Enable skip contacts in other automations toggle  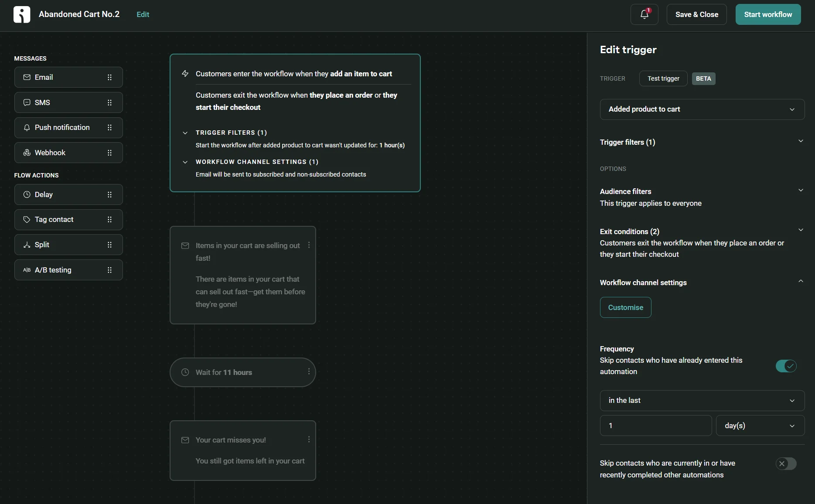pyautogui.click(x=786, y=464)
